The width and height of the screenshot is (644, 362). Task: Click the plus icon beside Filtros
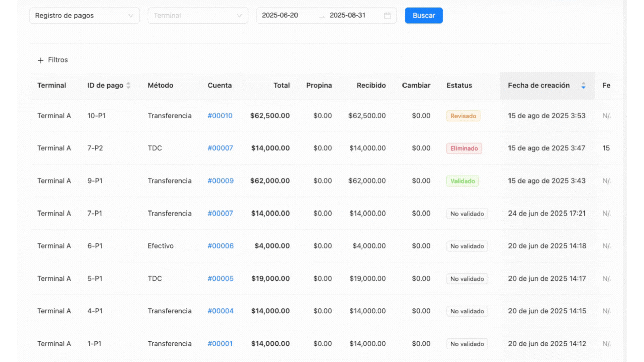point(41,60)
